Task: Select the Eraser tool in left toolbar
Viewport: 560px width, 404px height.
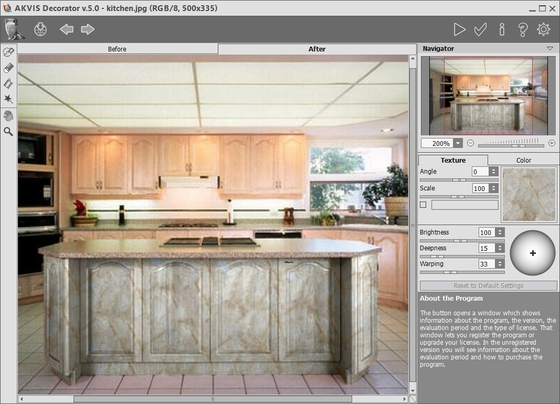Action: (8, 68)
